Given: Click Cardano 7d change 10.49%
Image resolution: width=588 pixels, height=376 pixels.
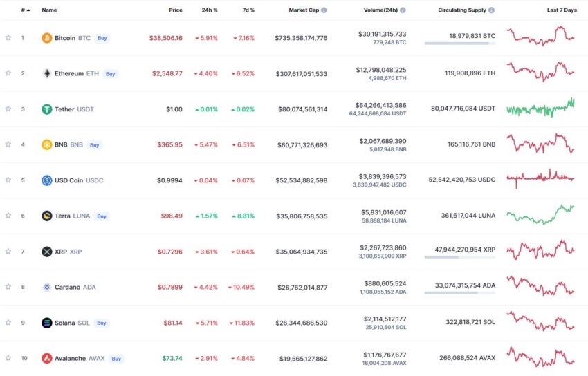Looking at the screenshot, I should [241, 288].
